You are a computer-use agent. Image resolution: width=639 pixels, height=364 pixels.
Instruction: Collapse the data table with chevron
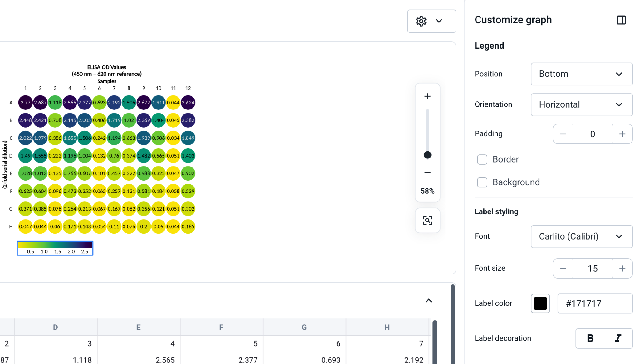point(429,301)
